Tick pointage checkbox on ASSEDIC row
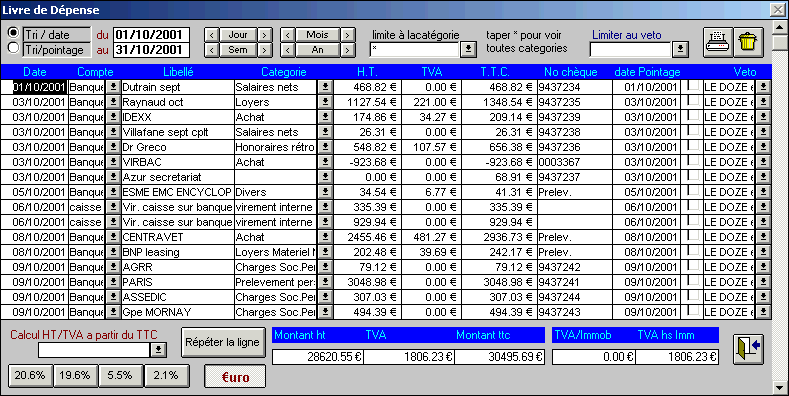Screen dimensions: 789x396 pyautogui.click(x=694, y=296)
